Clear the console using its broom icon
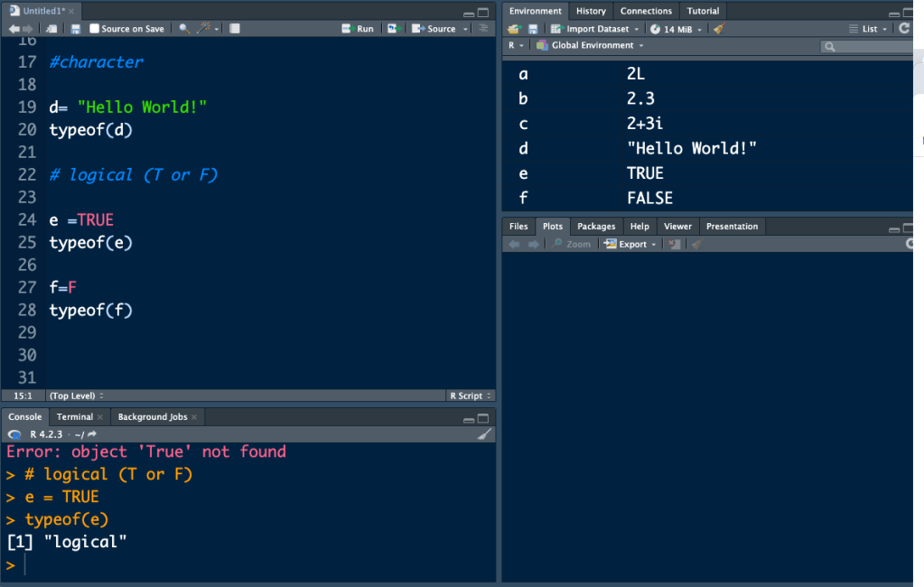Screen dimensions: 924x587 [x=485, y=434]
